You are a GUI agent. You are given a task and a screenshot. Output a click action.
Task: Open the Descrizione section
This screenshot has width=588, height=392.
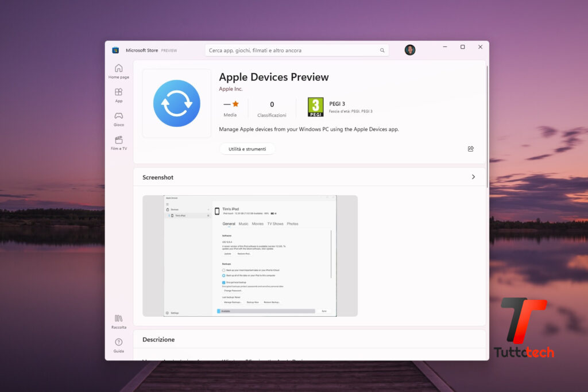(158, 339)
